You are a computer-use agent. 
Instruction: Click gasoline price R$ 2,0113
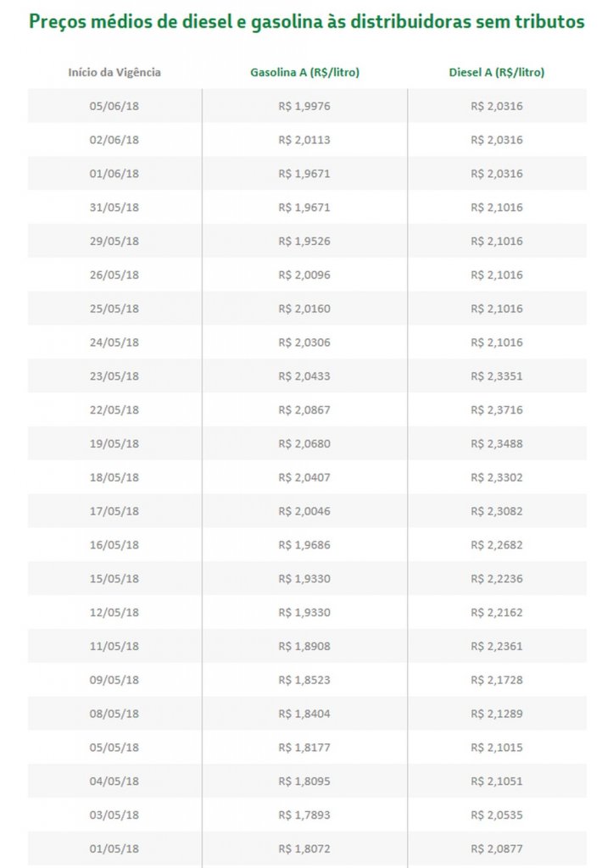click(x=304, y=140)
